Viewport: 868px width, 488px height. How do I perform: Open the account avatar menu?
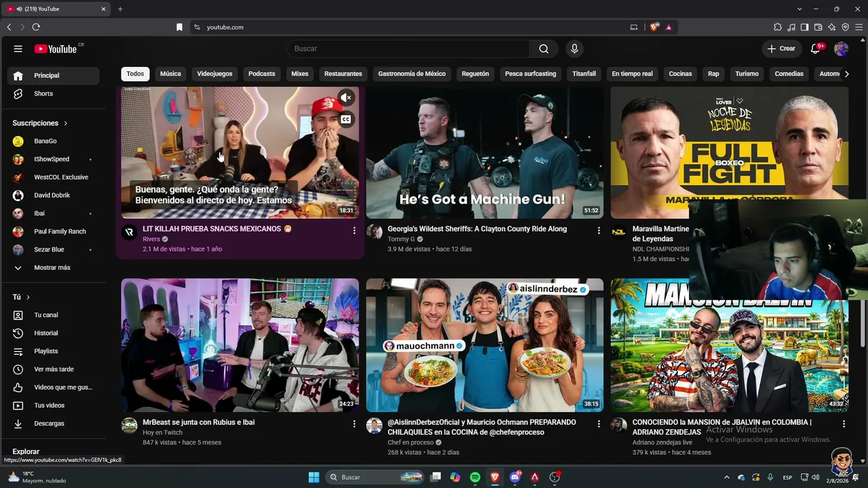[x=841, y=49]
